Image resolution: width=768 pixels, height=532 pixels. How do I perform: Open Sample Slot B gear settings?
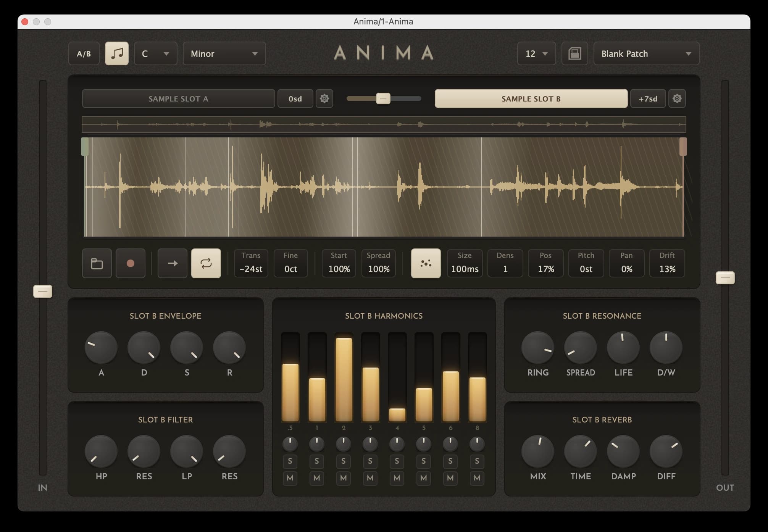tap(677, 98)
